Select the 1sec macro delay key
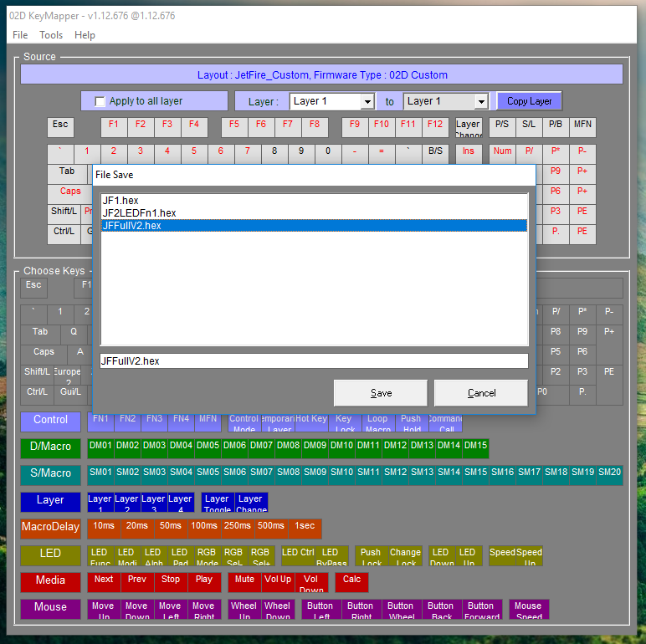Screen dimensions: 646x644 (x=305, y=527)
